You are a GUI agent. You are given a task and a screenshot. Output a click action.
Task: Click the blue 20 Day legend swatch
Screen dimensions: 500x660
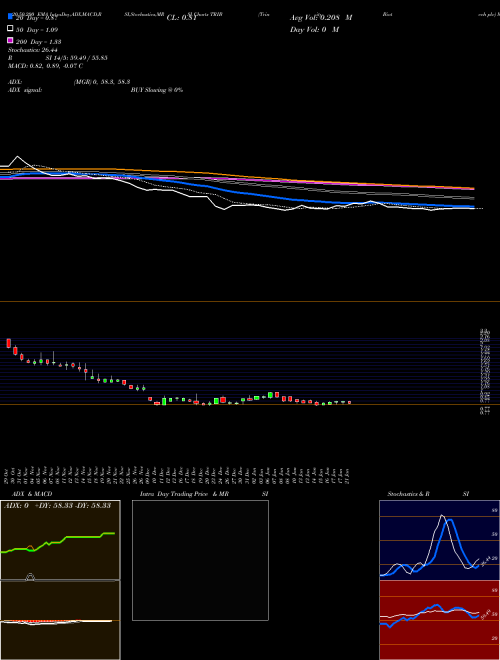point(10,16)
